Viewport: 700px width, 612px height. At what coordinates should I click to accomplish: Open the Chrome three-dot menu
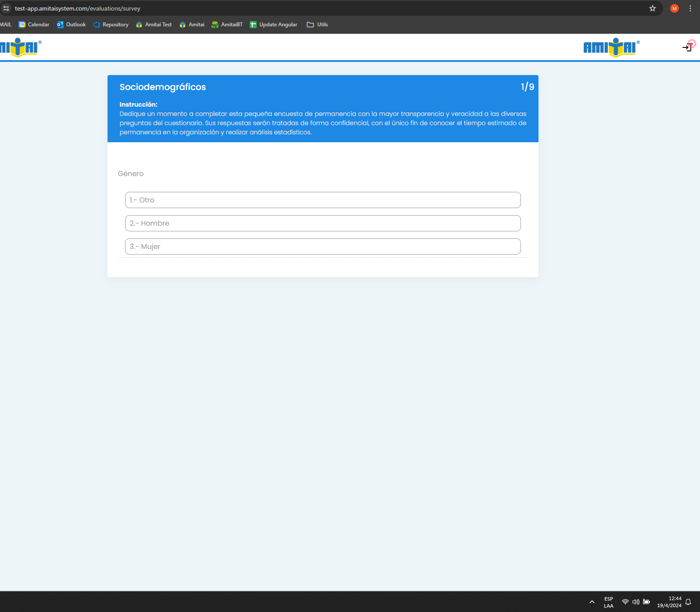[x=690, y=8]
